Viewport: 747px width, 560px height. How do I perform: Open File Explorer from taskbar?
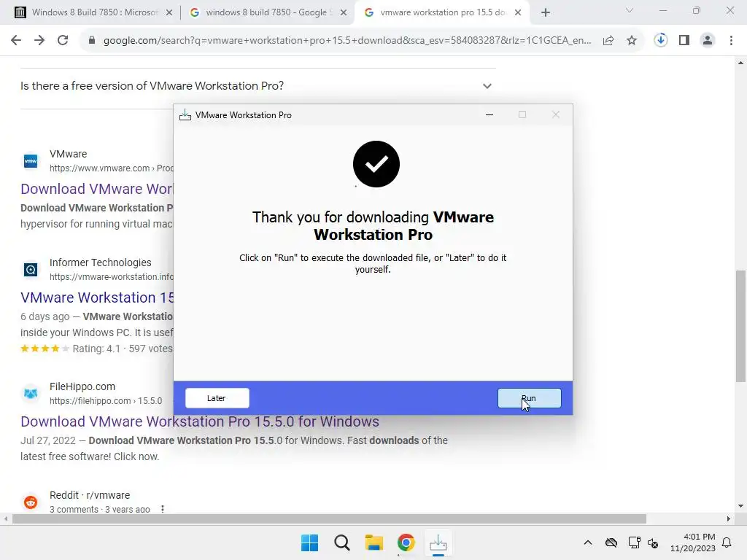(x=374, y=542)
